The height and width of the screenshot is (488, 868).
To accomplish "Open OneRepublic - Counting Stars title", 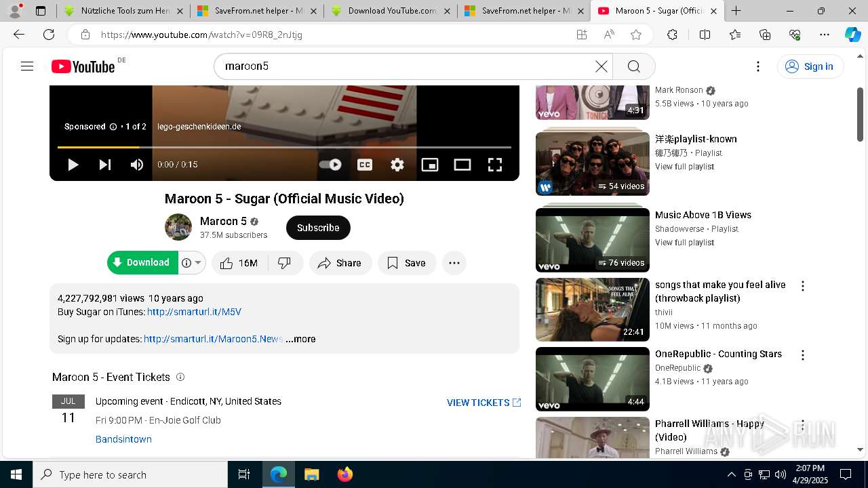I will [718, 354].
